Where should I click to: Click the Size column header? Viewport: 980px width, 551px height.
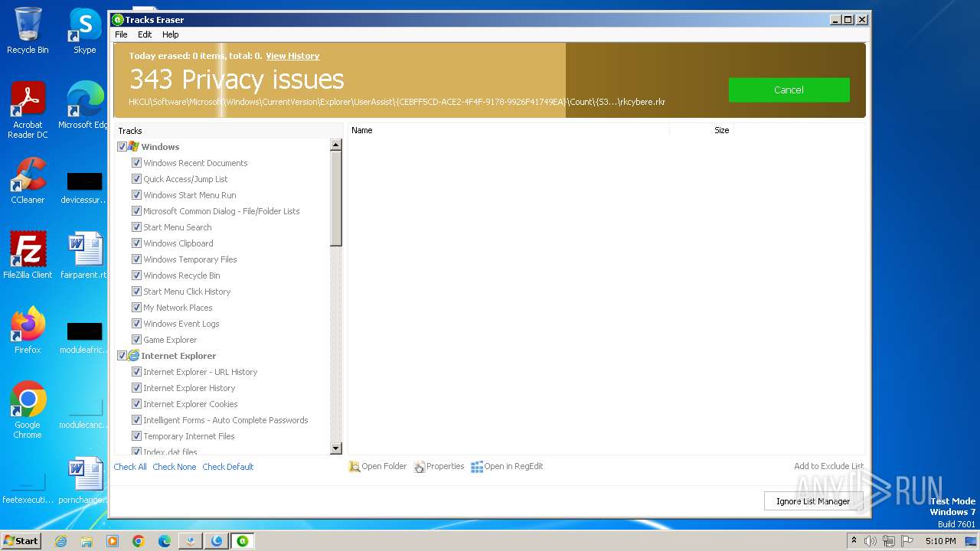click(x=701, y=130)
